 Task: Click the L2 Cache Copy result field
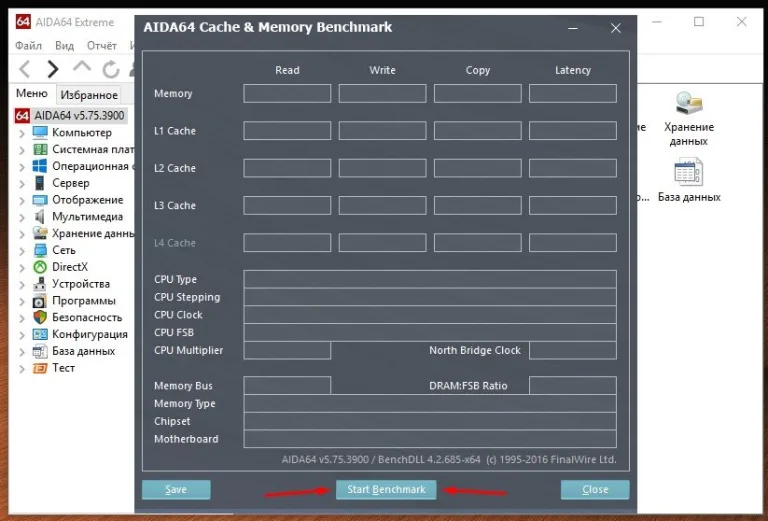point(478,168)
